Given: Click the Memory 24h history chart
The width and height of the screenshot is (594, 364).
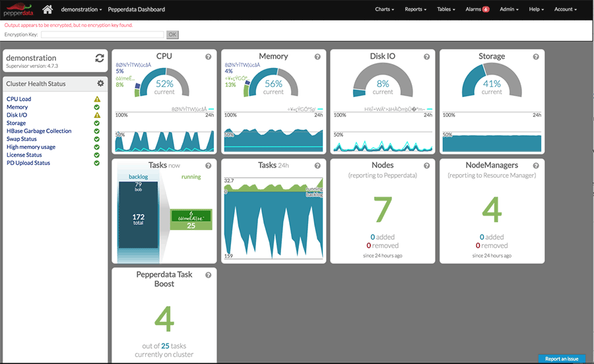Looking at the screenshot, I should tap(273, 132).
